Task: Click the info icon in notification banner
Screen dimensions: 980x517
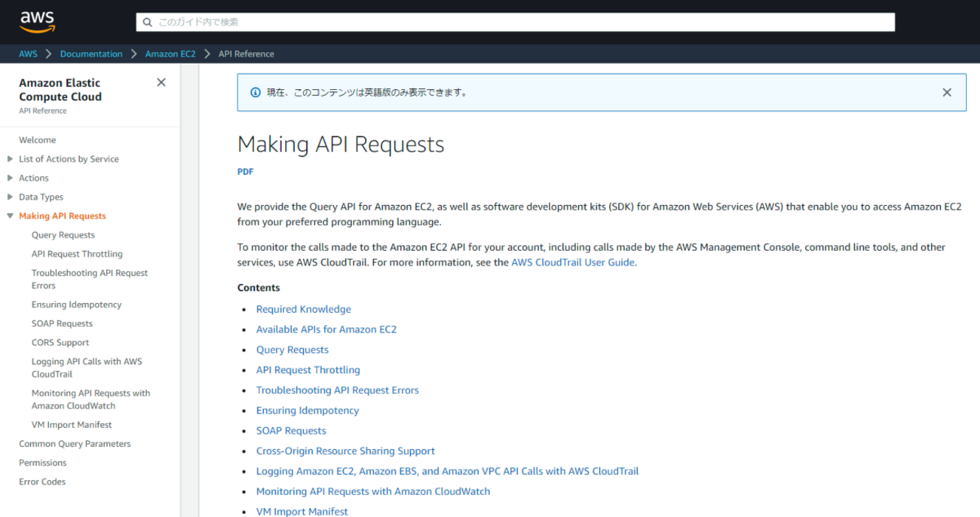Action: pyautogui.click(x=256, y=93)
